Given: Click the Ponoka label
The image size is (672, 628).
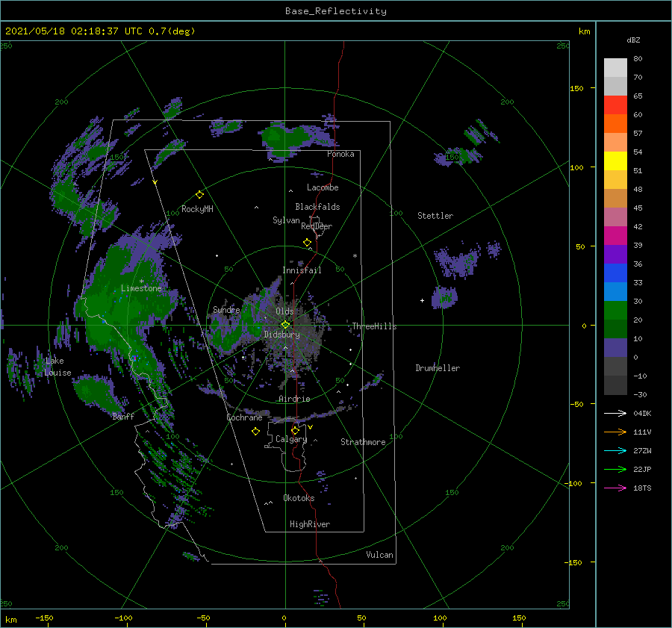Looking at the screenshot, I should 340,154.
